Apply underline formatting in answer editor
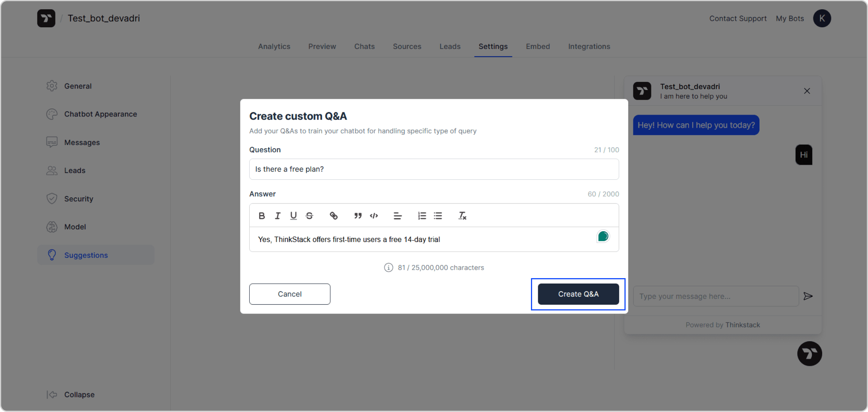 (294, 216)
